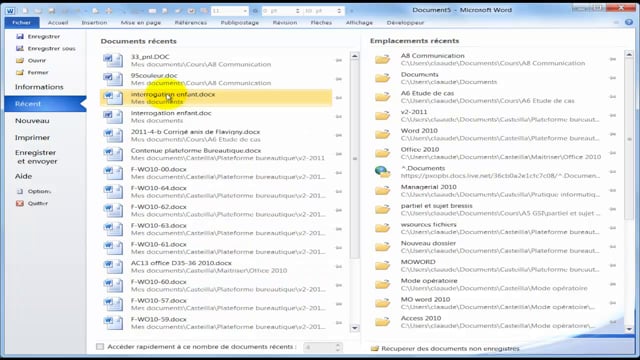Image resolution: width=640 pixels, height=360 pixels.
Task: Switch to the Affichage ribbon tab
Action: (359, 22)
